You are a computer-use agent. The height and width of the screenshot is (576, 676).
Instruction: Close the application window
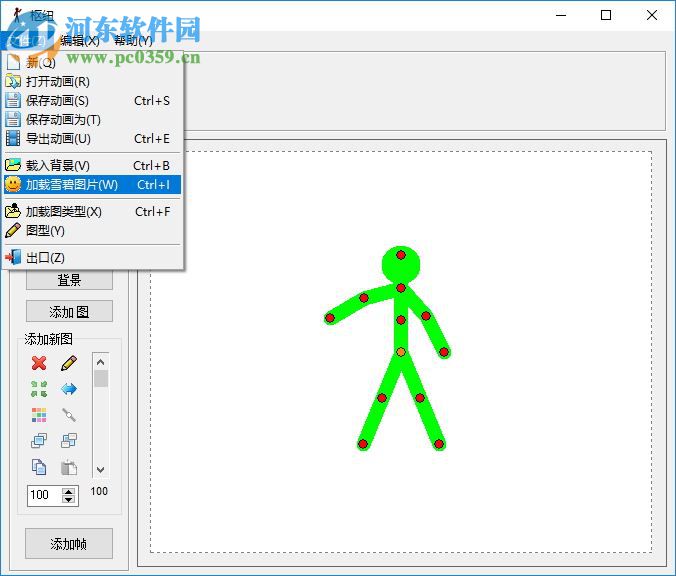(652, 16)
